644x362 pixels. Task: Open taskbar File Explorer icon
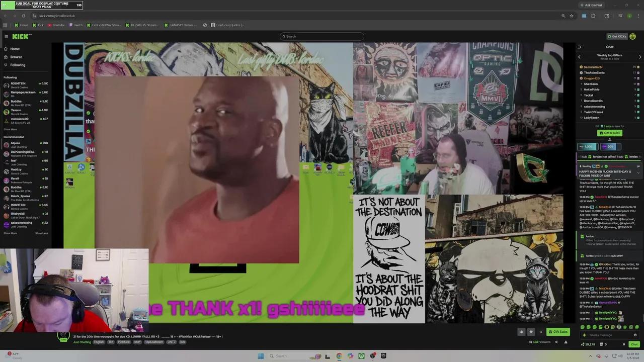click(328, 356)
